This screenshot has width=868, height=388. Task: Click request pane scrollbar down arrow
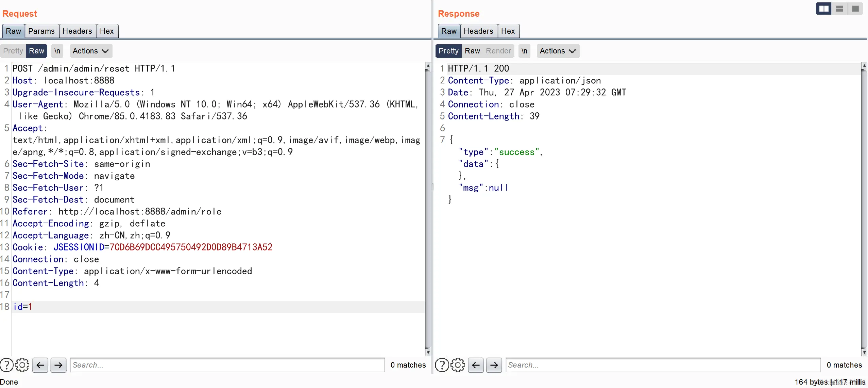coord(428,353)
